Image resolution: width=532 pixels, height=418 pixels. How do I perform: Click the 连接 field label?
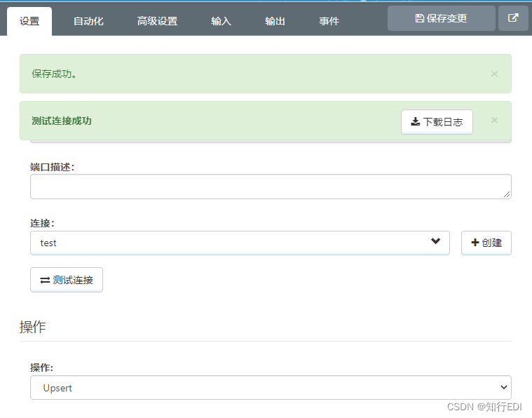point(43,223)
